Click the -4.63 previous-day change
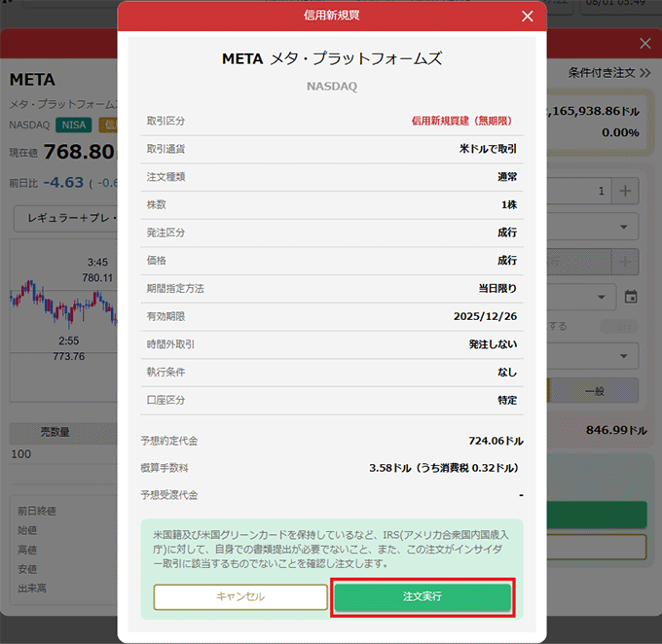 [x=63, y=183]
